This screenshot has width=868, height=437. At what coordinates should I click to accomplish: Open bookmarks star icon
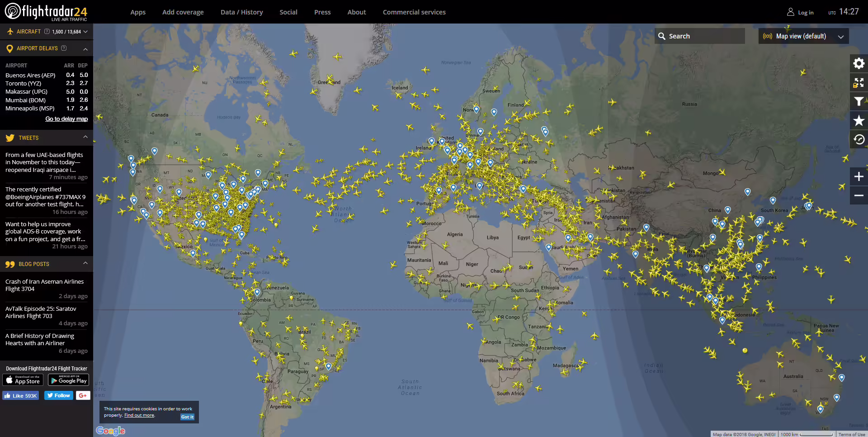(x=859, y=120)
